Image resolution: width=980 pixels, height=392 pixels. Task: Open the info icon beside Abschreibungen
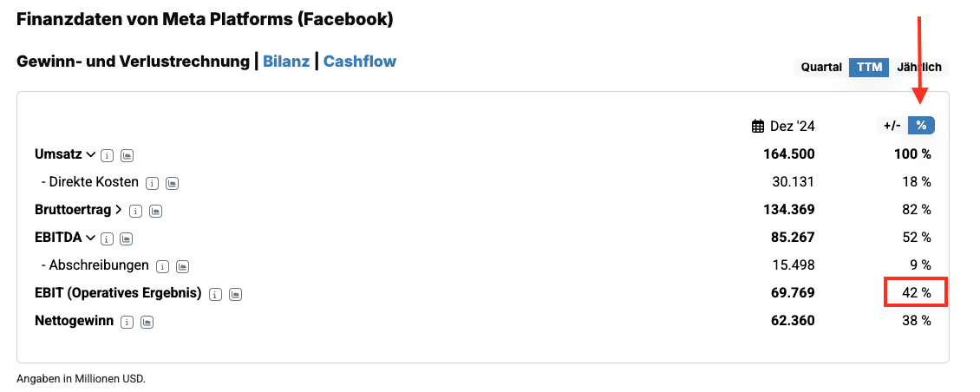click(163, 266)
